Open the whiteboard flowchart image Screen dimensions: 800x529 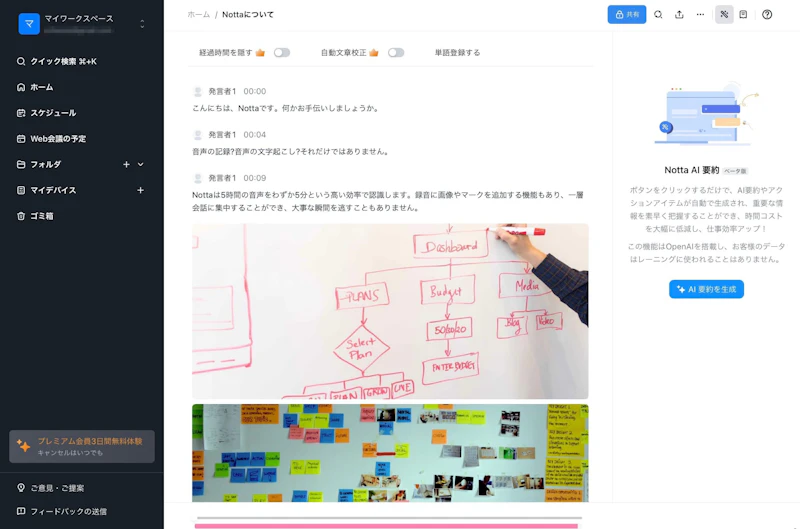click(390, 311)
